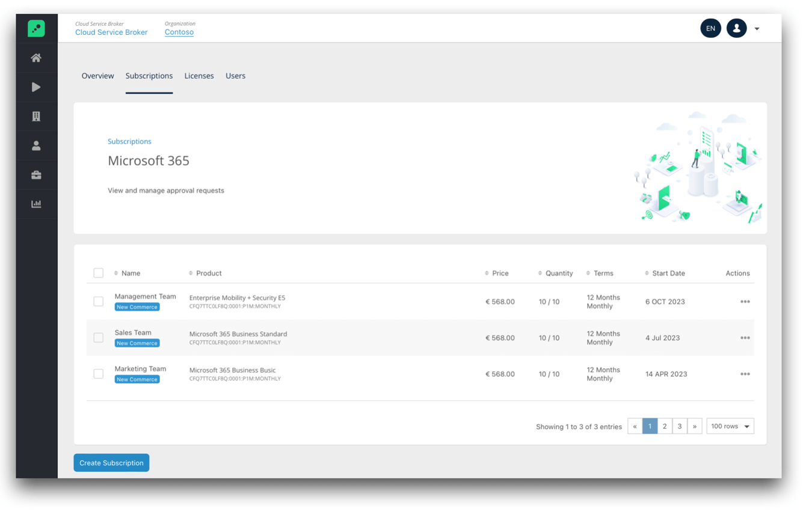Viewport: 812px width, 515px height.
Task: Open the Reports bar chart sidebar icon
Action: [36, 204]
